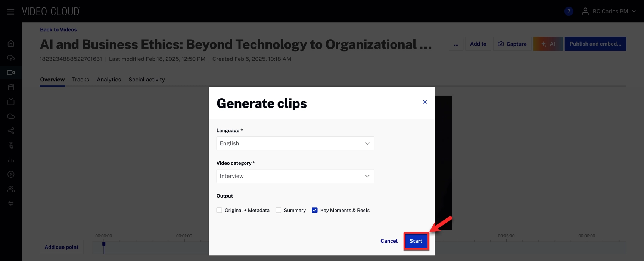Check the Original + Metadata checkbox

tap(219, 210)
